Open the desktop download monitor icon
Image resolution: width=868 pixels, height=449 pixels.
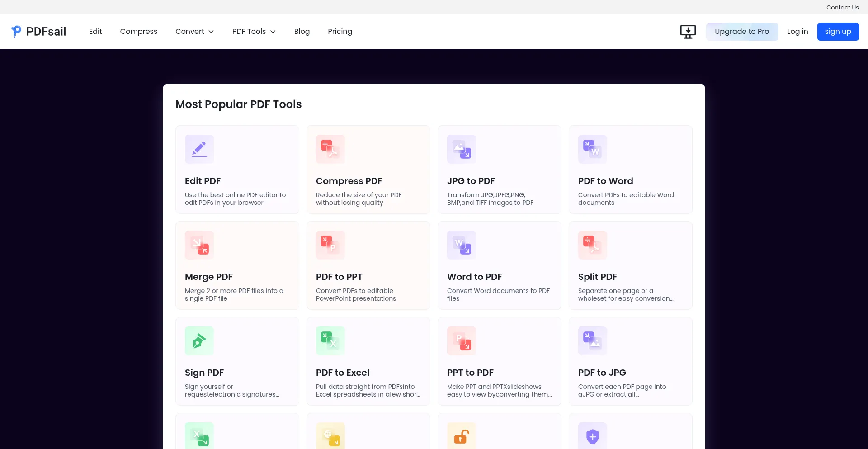tap(688, 32)
